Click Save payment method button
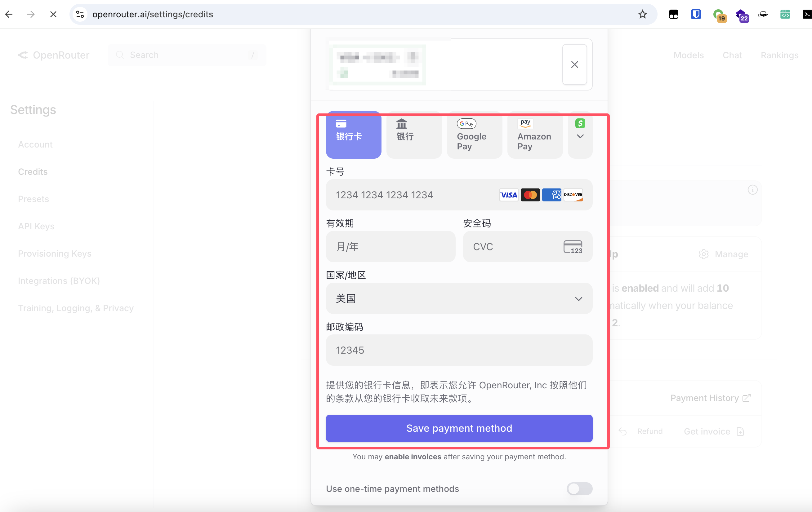This screenshot has height=512, width=812. click(x=459, y=428)
